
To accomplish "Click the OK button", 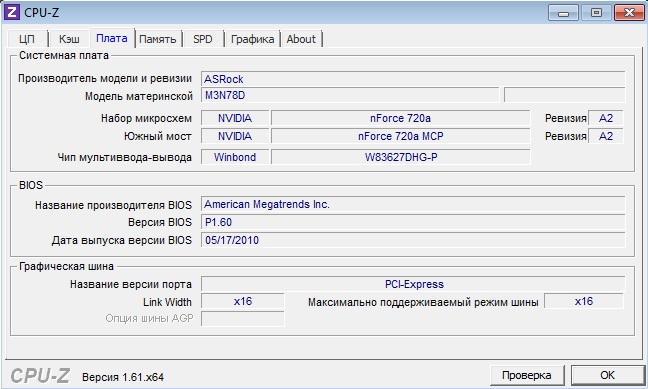I will [607, 375].
